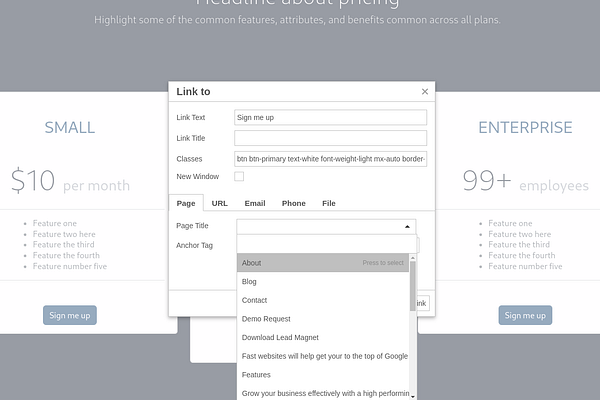The width and height of the screenshot is (600, 400).
Task: Click the Link Text input field
Action: [331, 118]
